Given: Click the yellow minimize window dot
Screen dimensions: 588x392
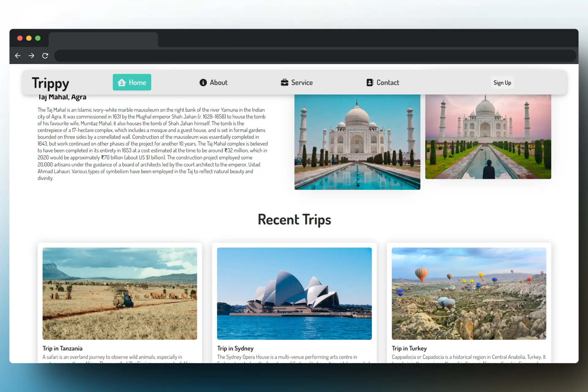Looking at the screenshot, I should 29,38.
